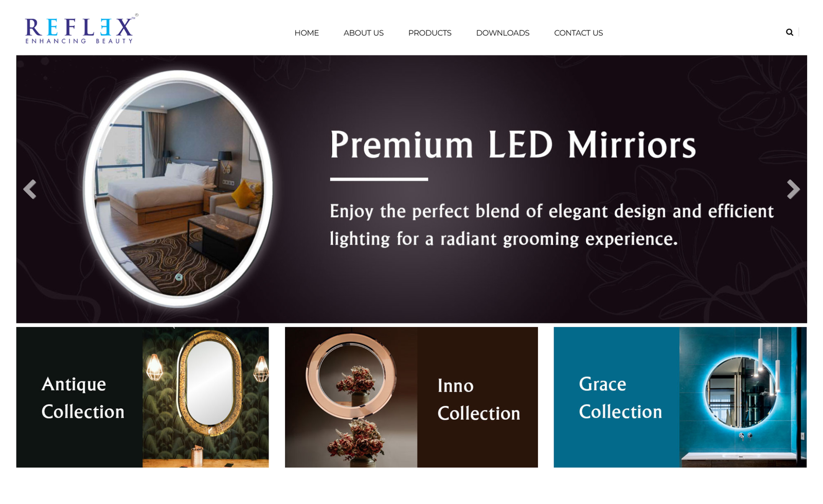This screenshot has width=823, height=504.
Task: Select the round backlit blue bathroom mirror image
Action: [743, 397]
